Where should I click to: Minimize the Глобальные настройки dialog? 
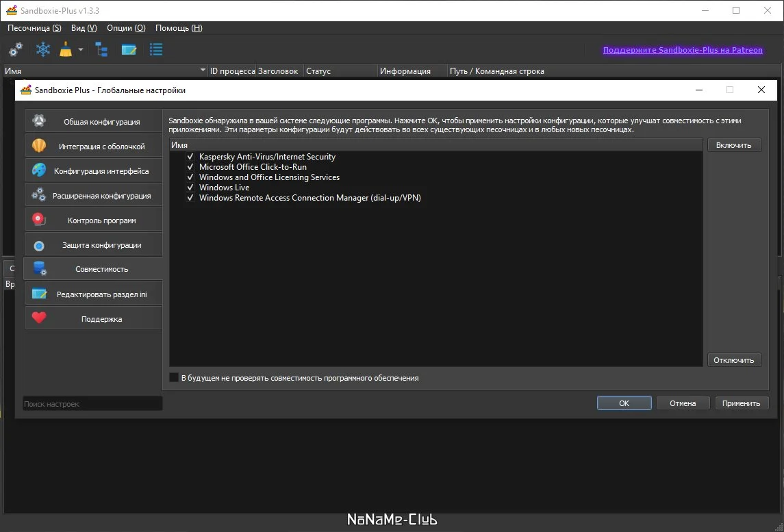699,90
